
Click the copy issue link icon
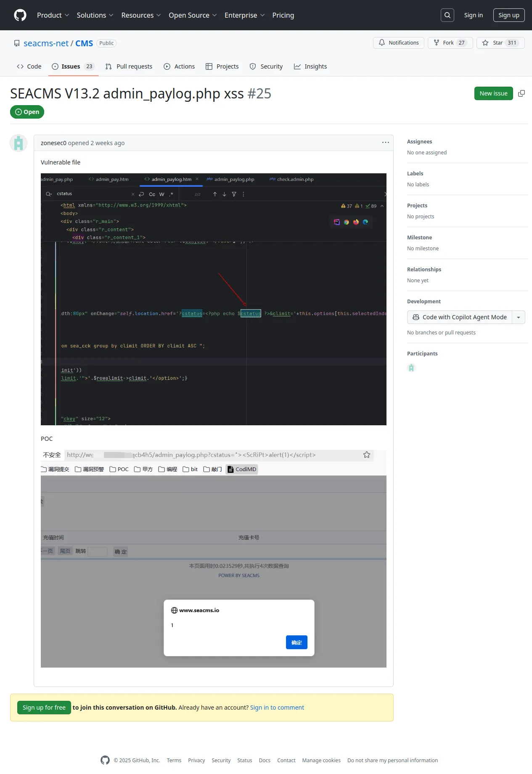521,93
